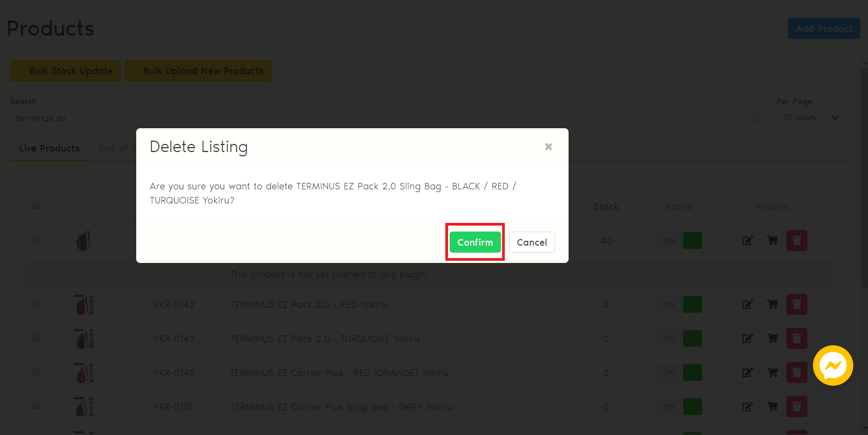Click thumbnail of YKR-0110 product
Image resolution: width=868 pixels, height=435 pixels.
click(x=84, y=407)
